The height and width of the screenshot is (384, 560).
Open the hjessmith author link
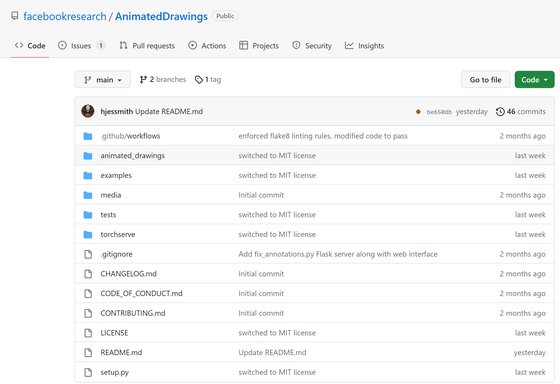click(116, 111)
